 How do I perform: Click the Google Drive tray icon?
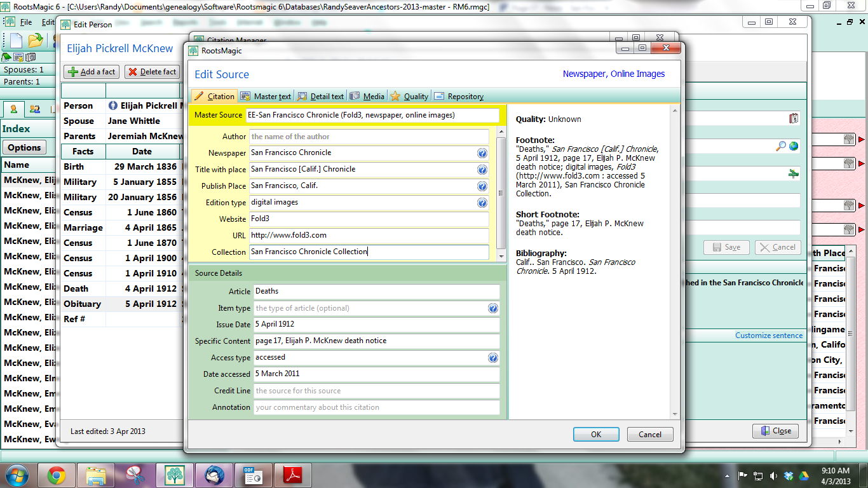coord(804,475)
